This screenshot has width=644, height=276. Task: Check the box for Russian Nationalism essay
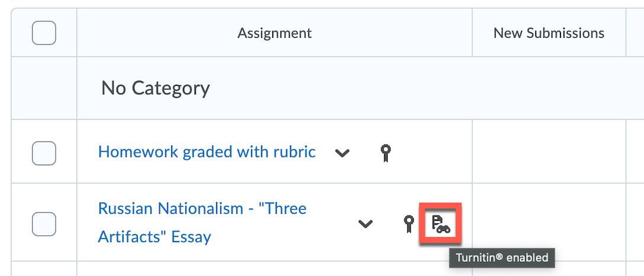tap(44, 224)
